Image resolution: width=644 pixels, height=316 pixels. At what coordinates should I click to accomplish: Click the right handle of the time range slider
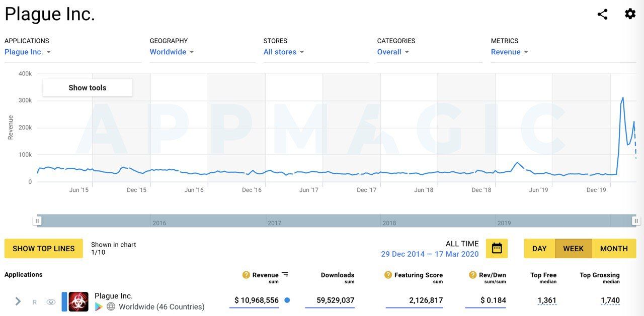(636, 221)
